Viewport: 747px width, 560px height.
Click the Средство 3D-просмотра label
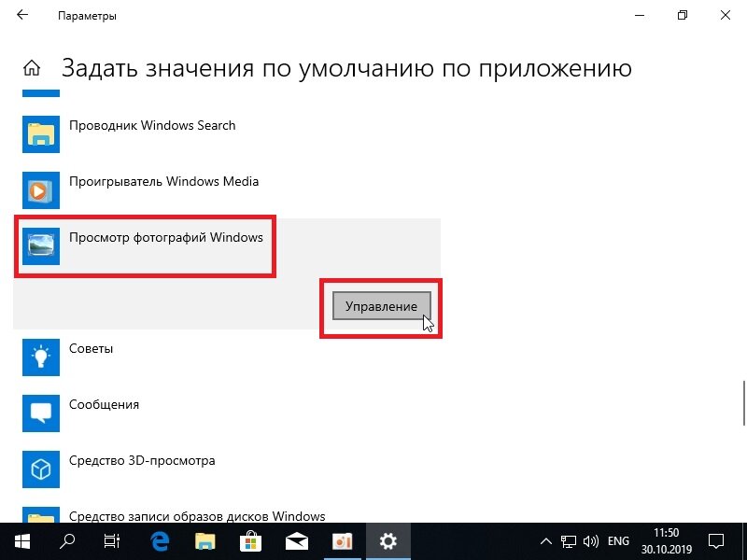(x=142, y=461)
